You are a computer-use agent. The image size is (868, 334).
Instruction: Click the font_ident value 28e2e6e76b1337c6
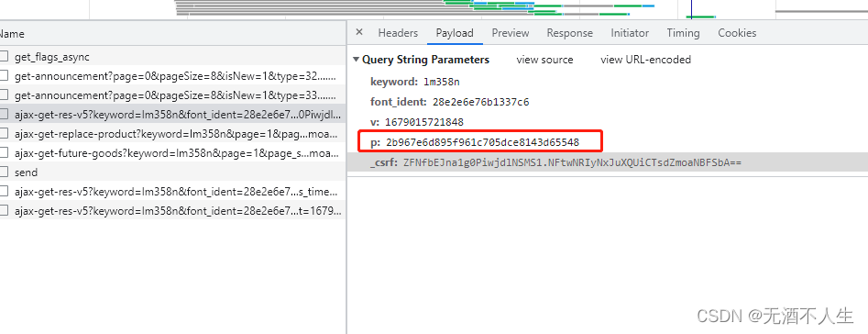coord(480,102)
